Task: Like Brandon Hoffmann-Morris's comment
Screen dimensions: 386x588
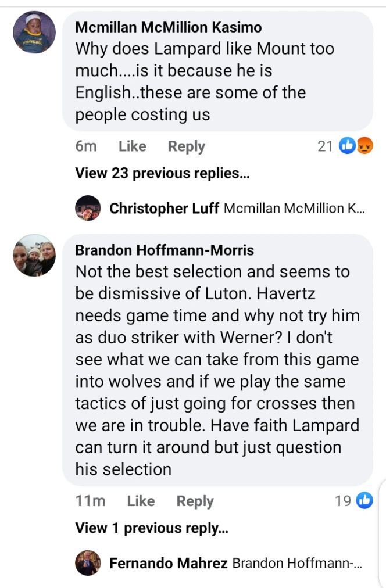Action: pos(141,501)
